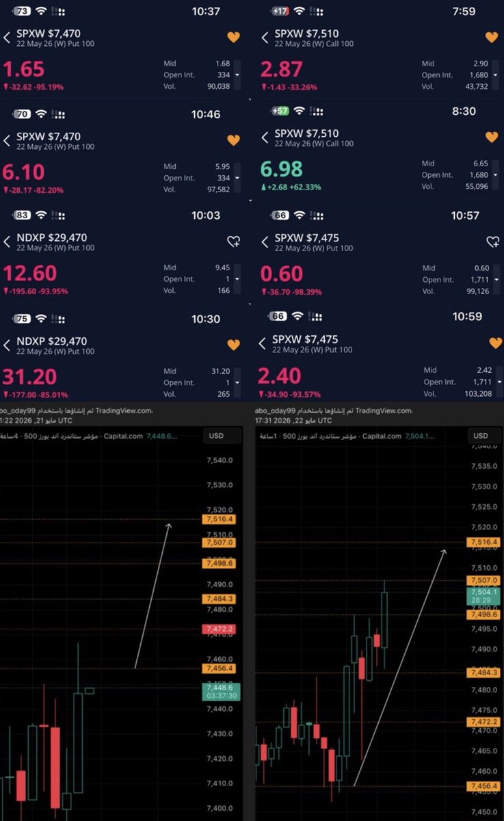Open USD currency selector on left chart
The width and height of the screenshot is (504, 821).
point(222,436)
